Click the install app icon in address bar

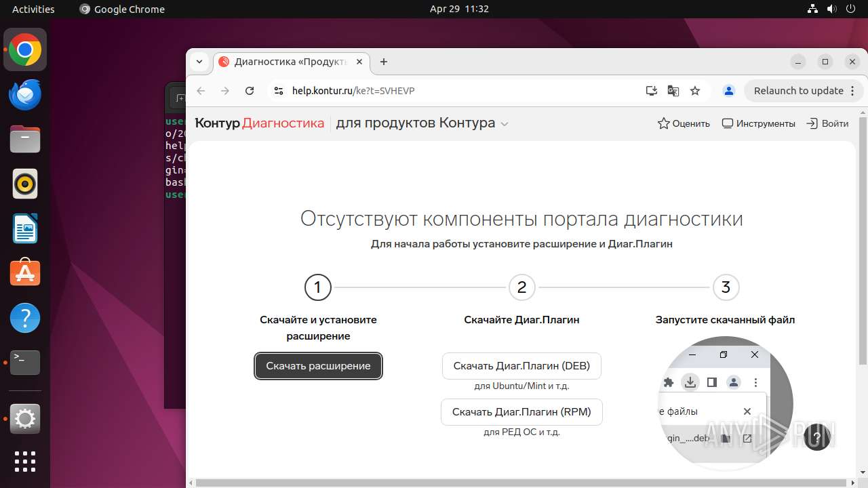[x=651, y=91]
